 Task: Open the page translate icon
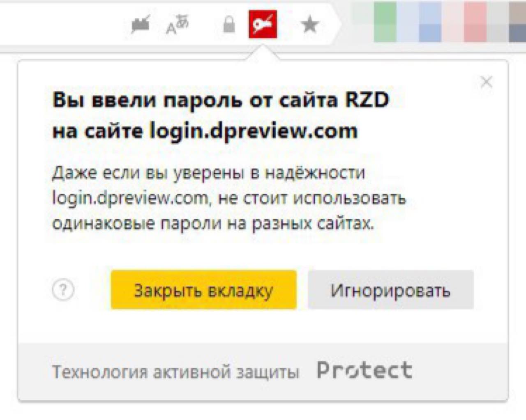coord(177,25)
